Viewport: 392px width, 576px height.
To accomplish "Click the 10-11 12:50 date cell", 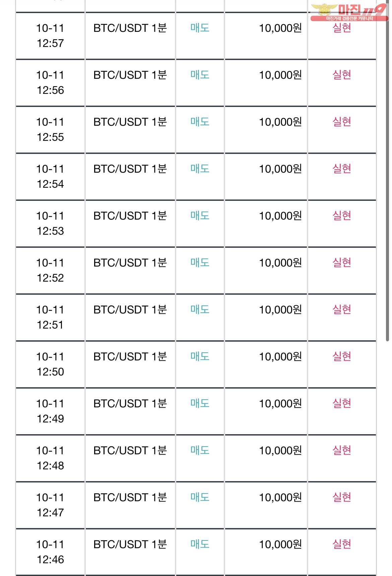I will click(x=50, y=364).
